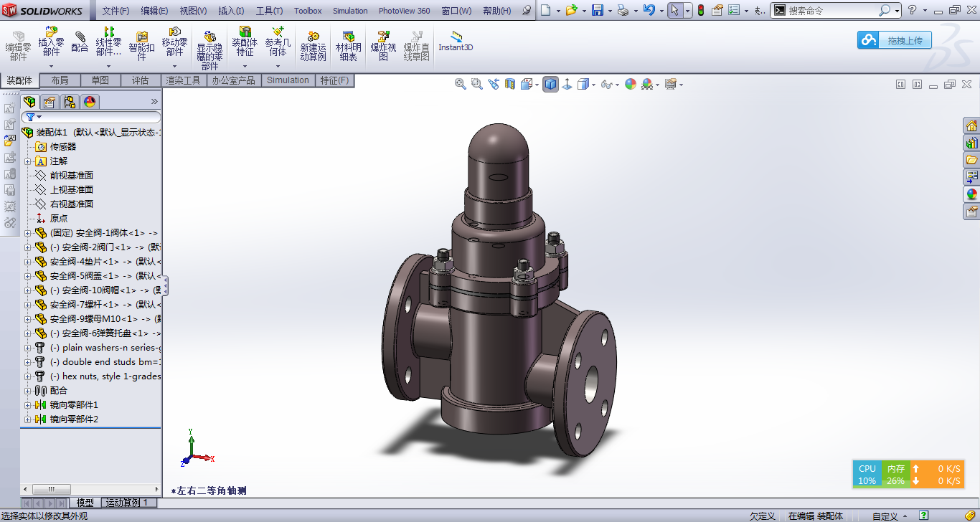Toggle shaded with edges display style
Image resolution: width=980 pixels, height=522 pixels.
(550, 84)
